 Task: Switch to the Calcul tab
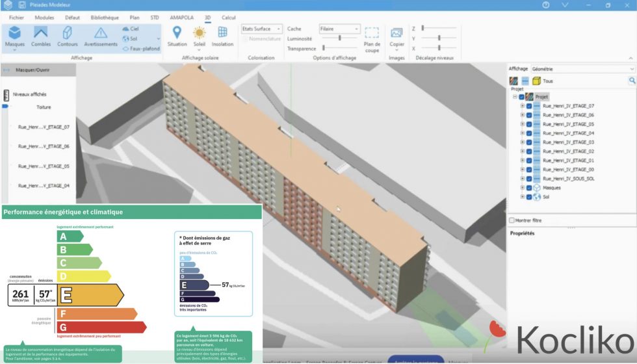click(229, 18)
